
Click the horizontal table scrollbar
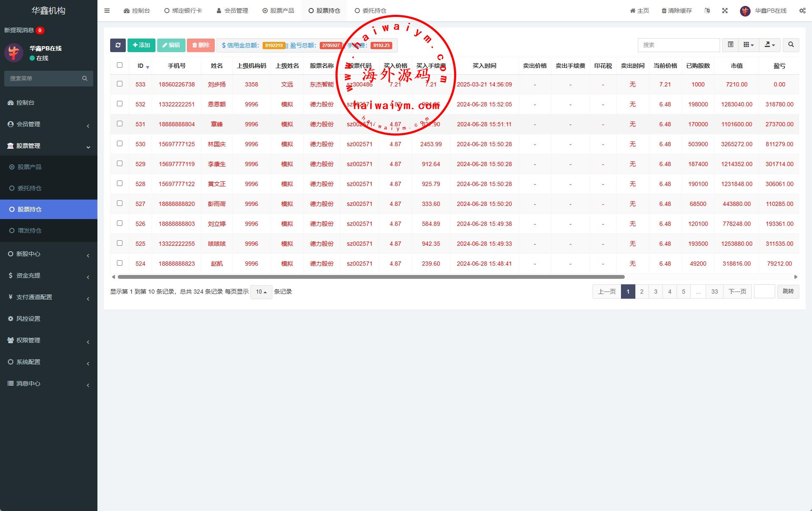click(x=371, y=277)
